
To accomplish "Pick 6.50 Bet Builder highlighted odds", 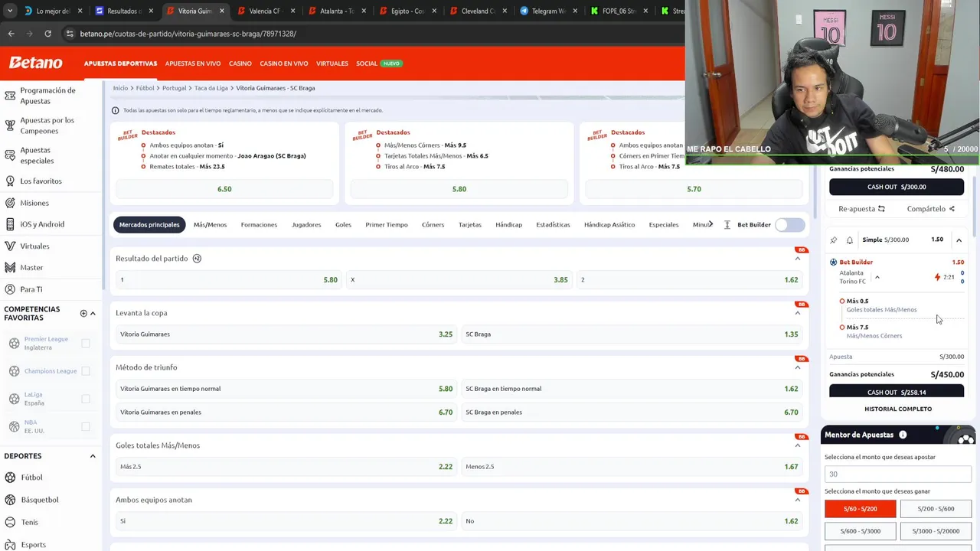I will tap(224, 189).
